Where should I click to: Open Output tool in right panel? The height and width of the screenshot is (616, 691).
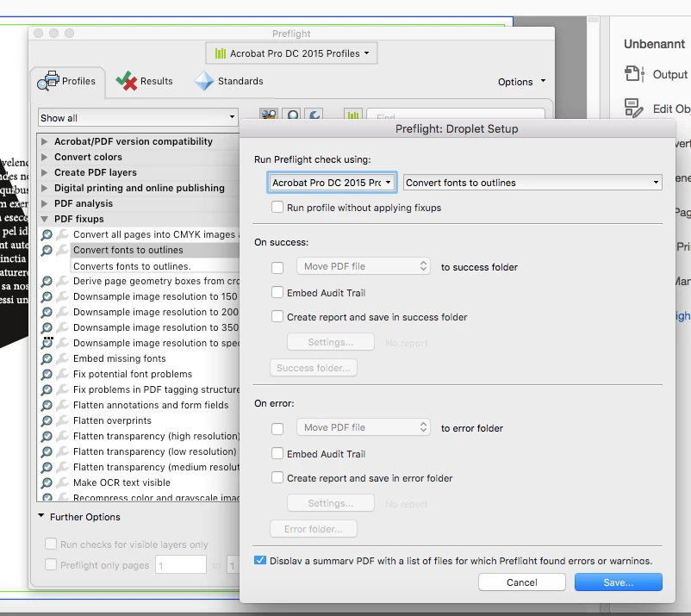tap(656, 74)
